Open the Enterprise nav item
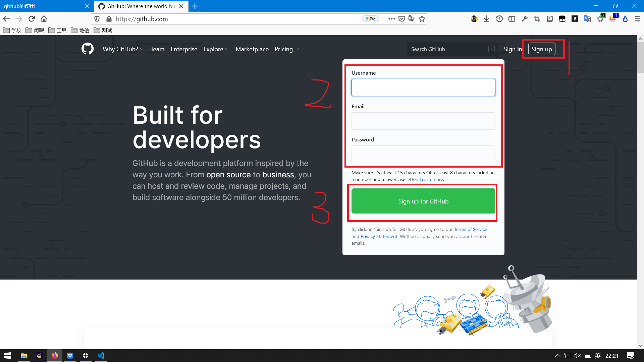 point(184,49)
